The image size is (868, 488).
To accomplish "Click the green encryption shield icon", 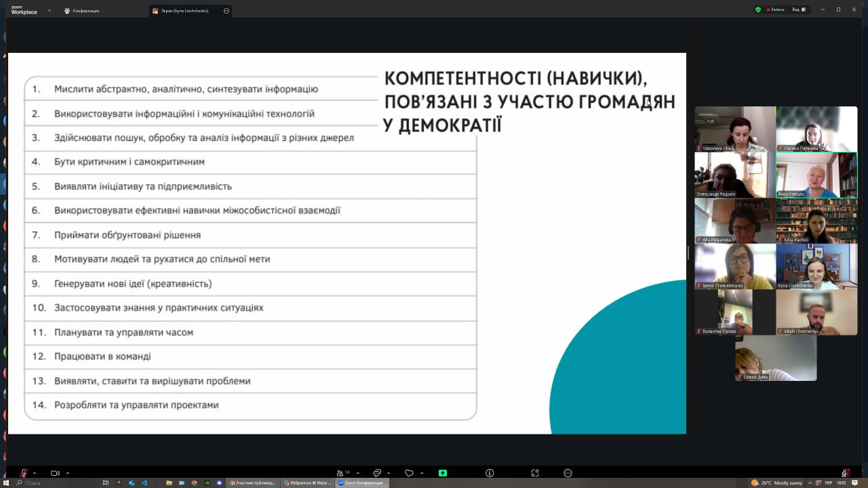I will coord(758,9).
